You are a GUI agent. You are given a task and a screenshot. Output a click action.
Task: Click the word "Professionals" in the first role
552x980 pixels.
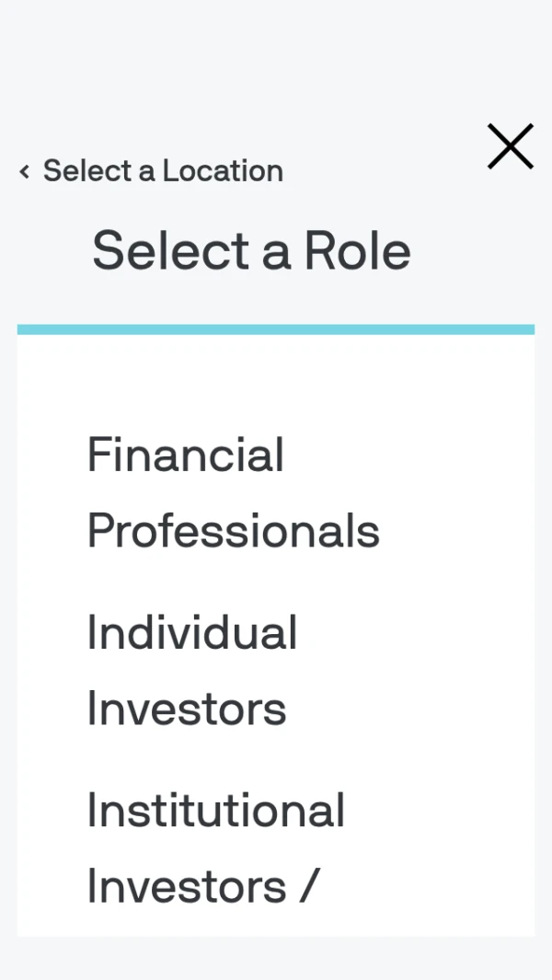pos(233,531)
